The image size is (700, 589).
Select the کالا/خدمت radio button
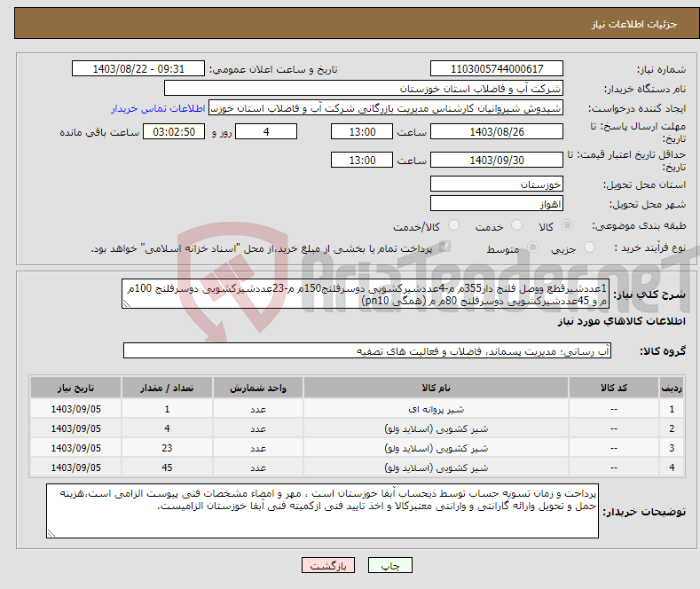(453, 225)
